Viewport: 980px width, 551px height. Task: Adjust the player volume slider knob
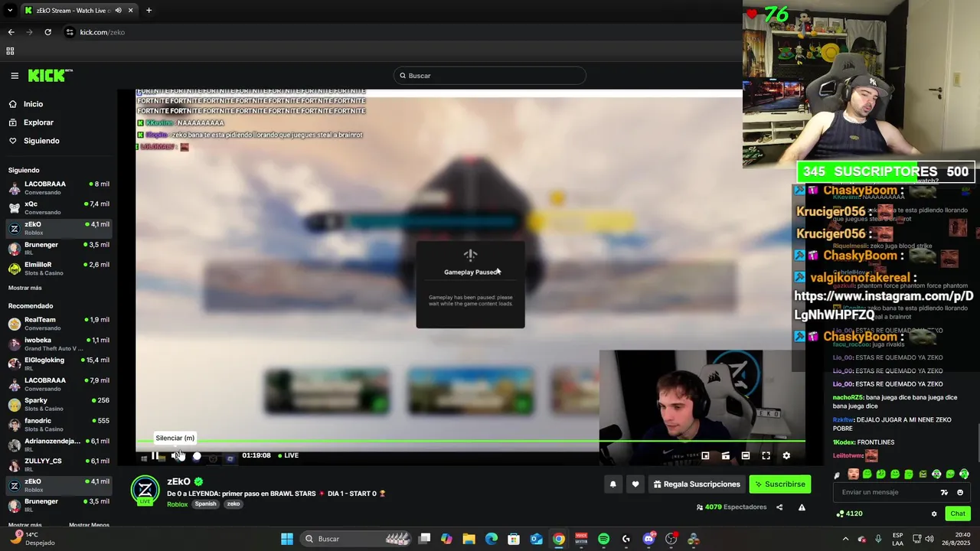[197, 456]
